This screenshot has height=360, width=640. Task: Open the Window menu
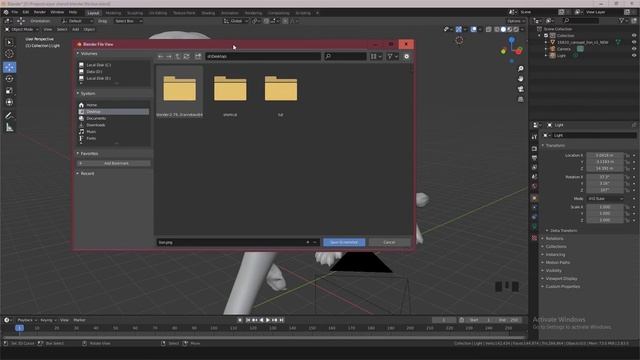57,12
